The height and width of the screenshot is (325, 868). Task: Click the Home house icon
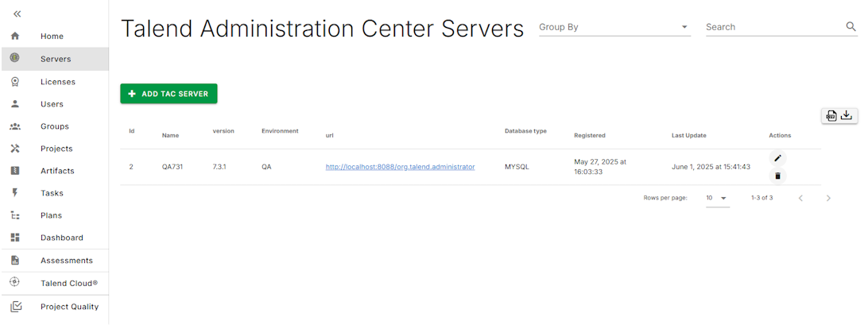coord(15,36)
